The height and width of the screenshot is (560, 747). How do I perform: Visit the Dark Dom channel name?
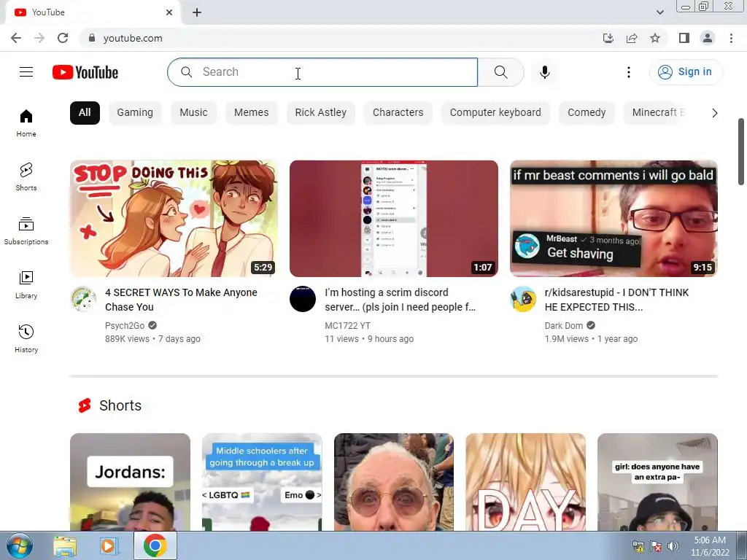(564, 326)
